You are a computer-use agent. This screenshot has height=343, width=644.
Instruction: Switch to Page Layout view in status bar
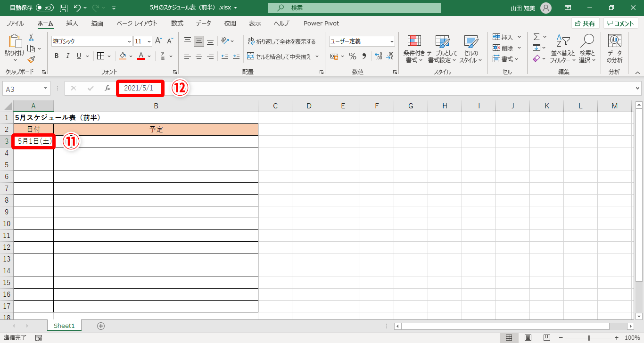[x=528, y=338]
